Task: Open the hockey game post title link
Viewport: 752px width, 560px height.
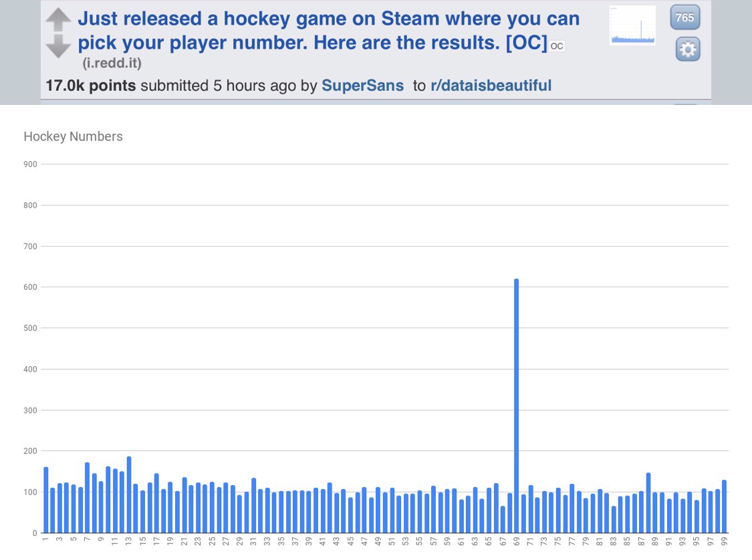Action: [328, 31]
